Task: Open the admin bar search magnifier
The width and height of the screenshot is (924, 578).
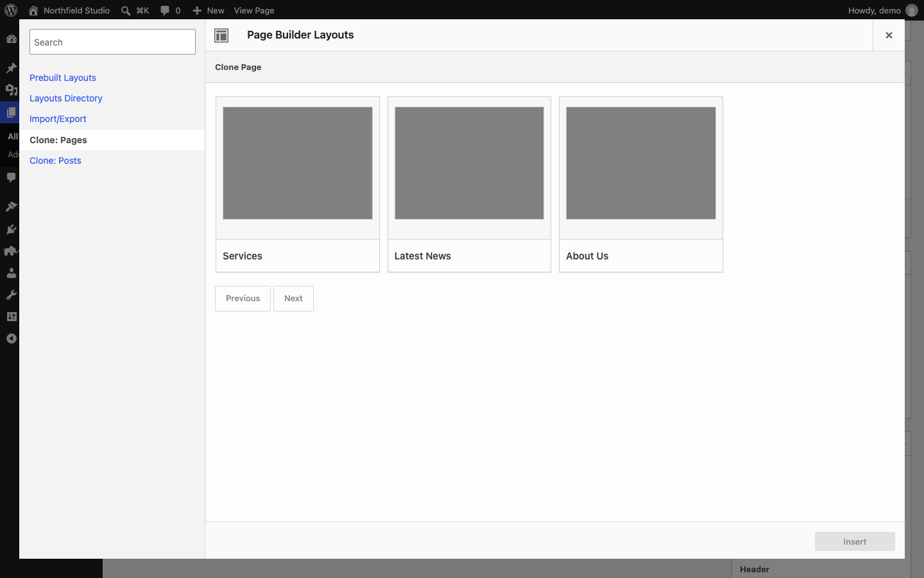Action: 126,10
